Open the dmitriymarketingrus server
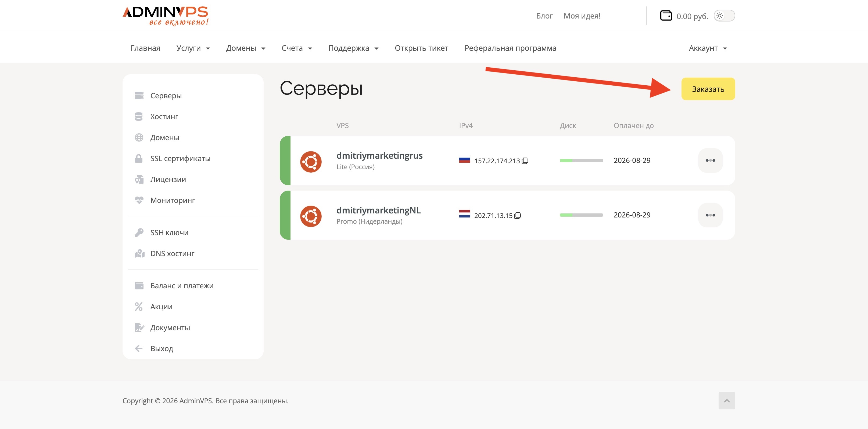Screen dimensions: 868x429 pos(379,155)
